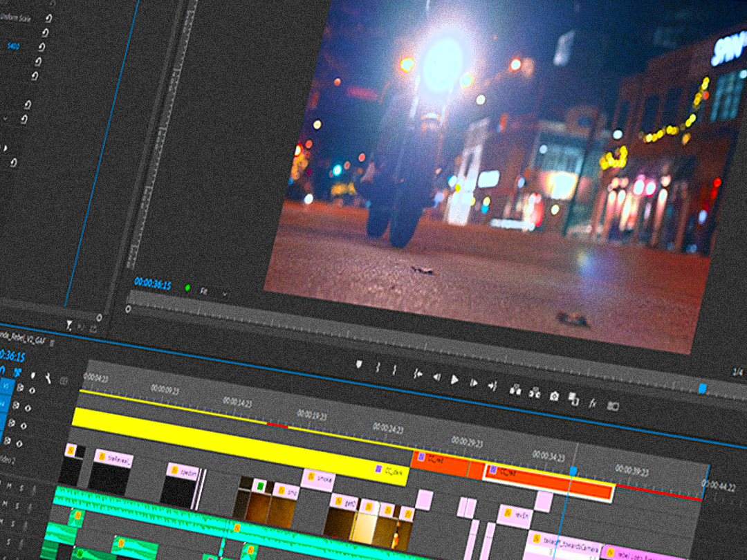Click the blue 5400 value field
This screenshot has height=560, width=747.
pos(13,46)
